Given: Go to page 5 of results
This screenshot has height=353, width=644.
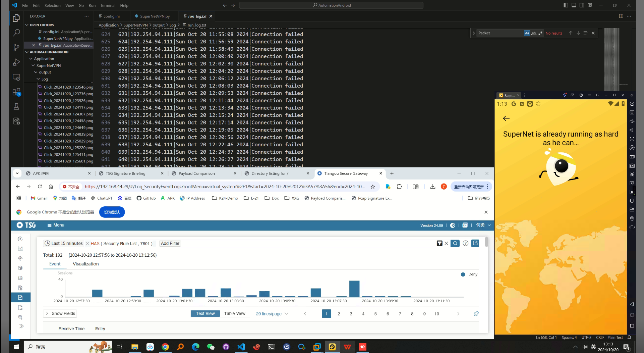Looking at the screenshot, I should pyautogui.click(x=375, y=314).
